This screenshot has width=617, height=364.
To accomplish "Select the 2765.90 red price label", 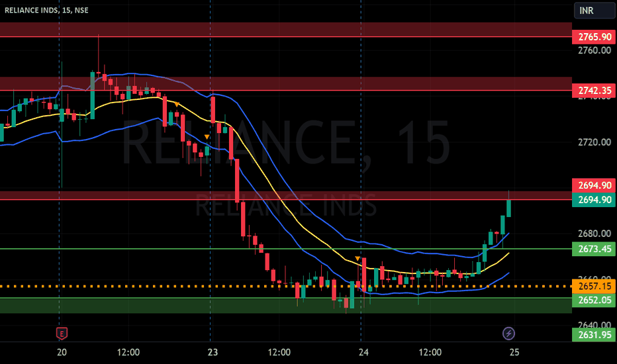I will tap(594, 37).
